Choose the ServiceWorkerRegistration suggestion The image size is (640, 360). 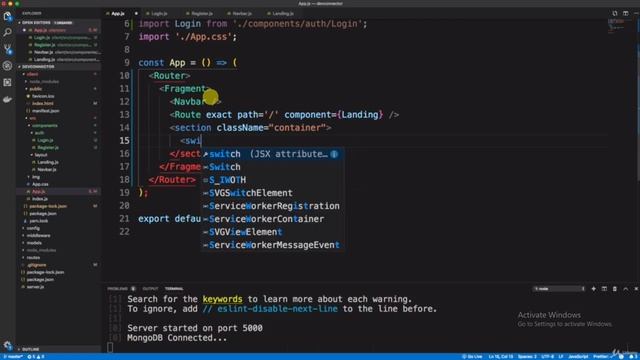coord(272,206)
